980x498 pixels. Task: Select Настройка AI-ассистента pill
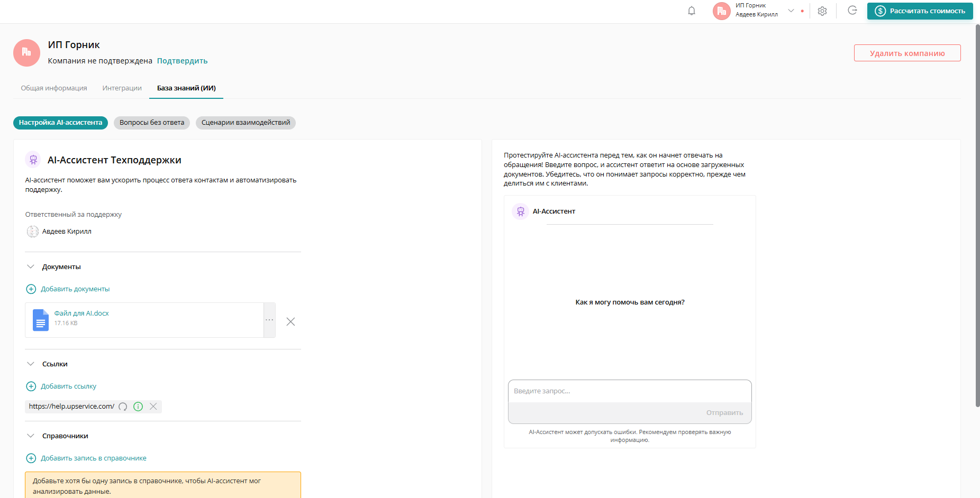pyautogui.click(x=61, y=123)
